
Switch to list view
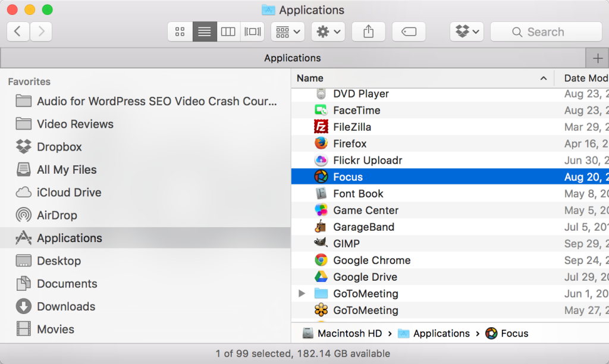(x=205, y=32)
